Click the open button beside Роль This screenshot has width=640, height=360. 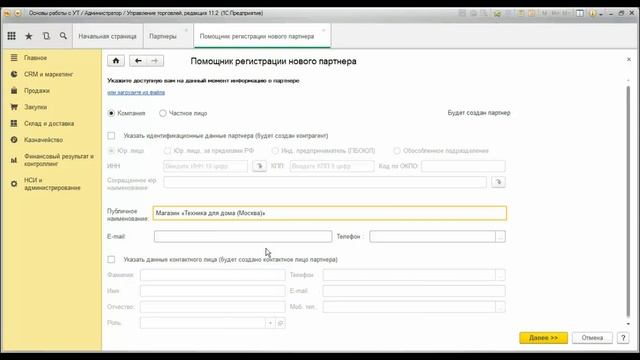coord(280,323)
